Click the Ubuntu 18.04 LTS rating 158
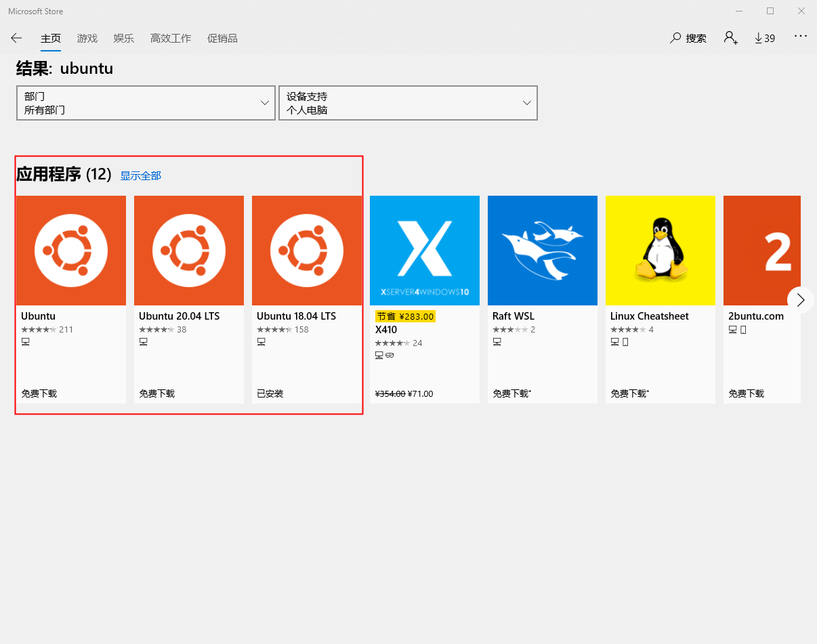Viewport: 817px width, 644px height. tap(282, 330)
